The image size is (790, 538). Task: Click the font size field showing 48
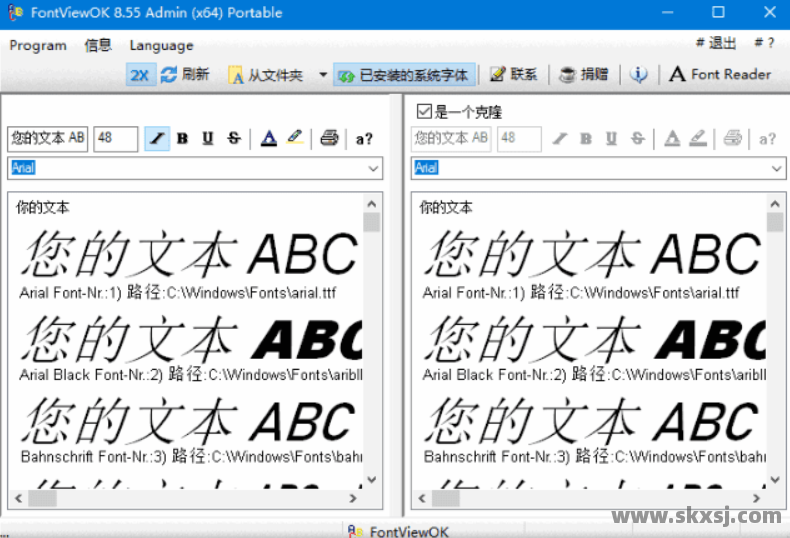click(115, 139)
